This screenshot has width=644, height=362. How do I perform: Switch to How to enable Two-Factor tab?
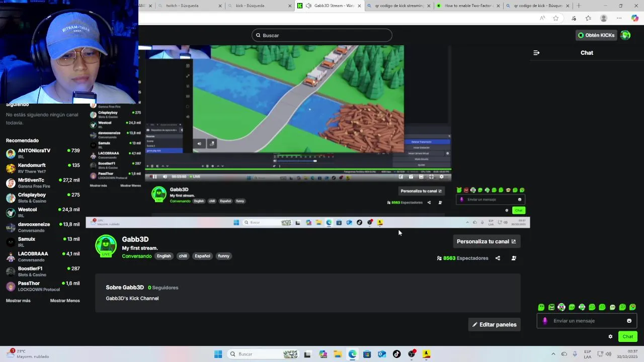[468, 6]
